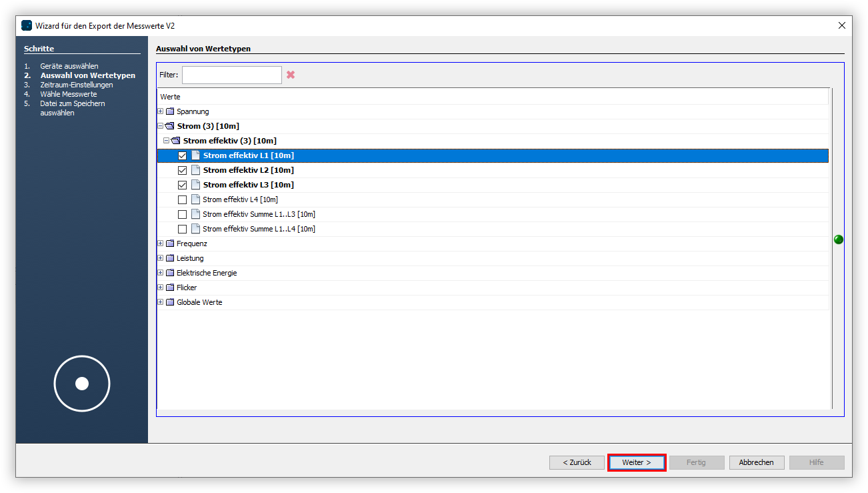Expand the Elektrische Energie node
This screenshot has height=493, width=868.
point(161,273)
